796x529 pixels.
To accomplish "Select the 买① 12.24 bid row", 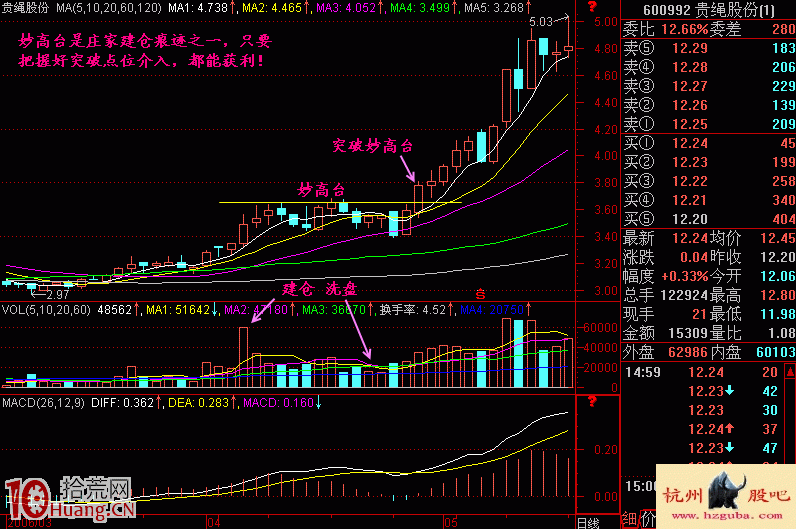I will point(709,143).
